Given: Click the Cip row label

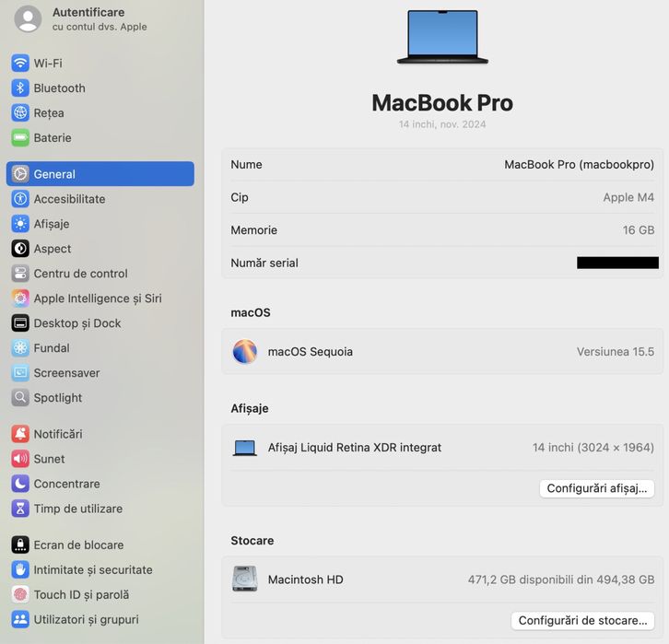Looking at the screenshot, I should coord(240,197).
